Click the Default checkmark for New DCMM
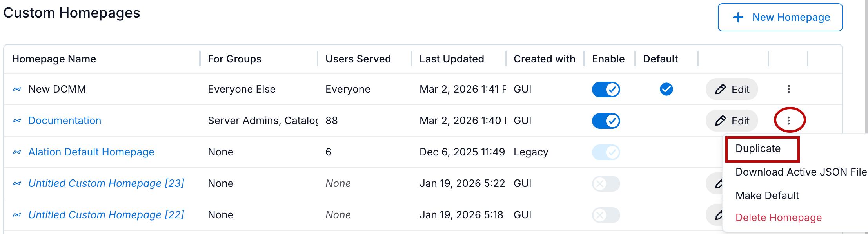 tap(666, 89)
